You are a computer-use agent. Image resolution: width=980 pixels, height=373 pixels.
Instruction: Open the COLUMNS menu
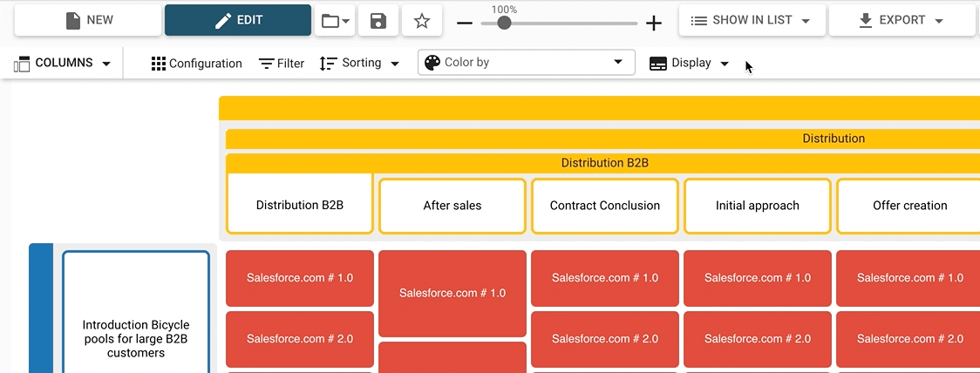point(63,64)
